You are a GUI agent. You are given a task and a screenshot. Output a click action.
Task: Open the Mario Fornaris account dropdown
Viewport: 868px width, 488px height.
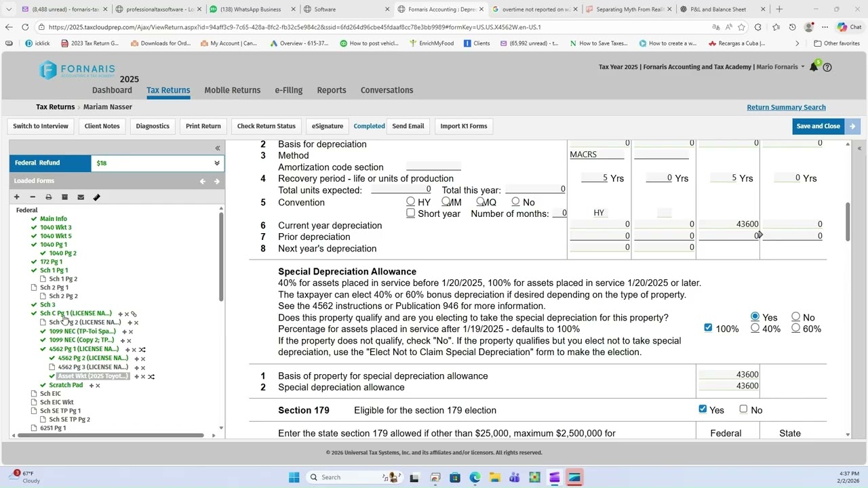[x=780, y=67]
